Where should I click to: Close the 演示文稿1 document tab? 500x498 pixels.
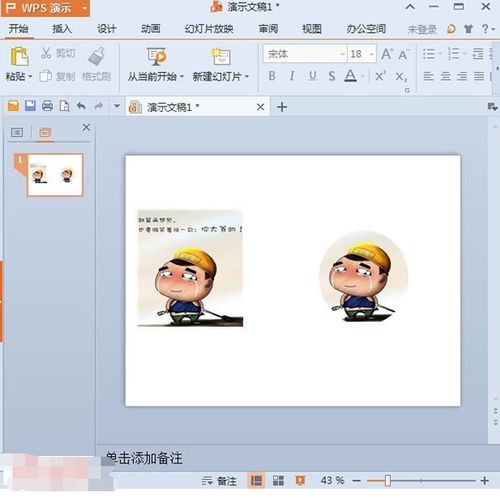point(261,107)
